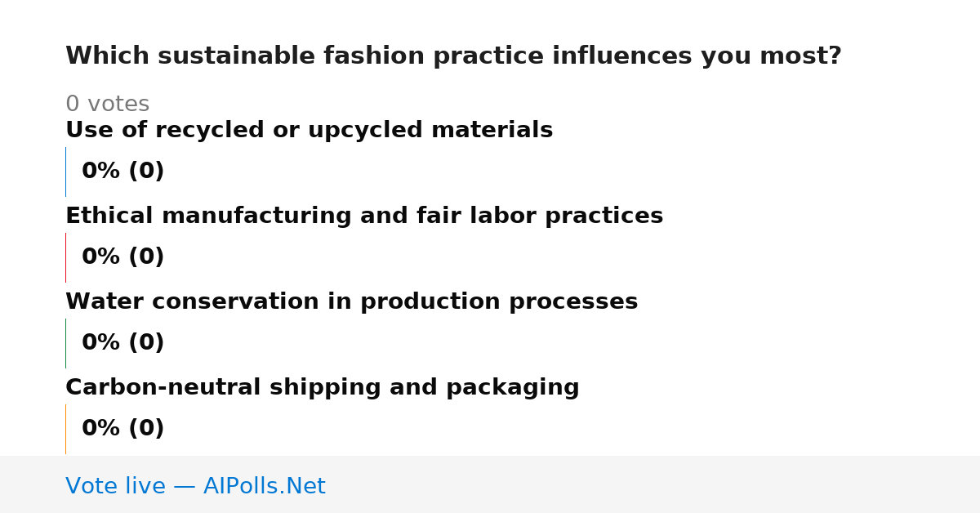Click 0% (0) result under carbon-neutral shipping
This screenshot has height=513, width=980.
[122, 429]
